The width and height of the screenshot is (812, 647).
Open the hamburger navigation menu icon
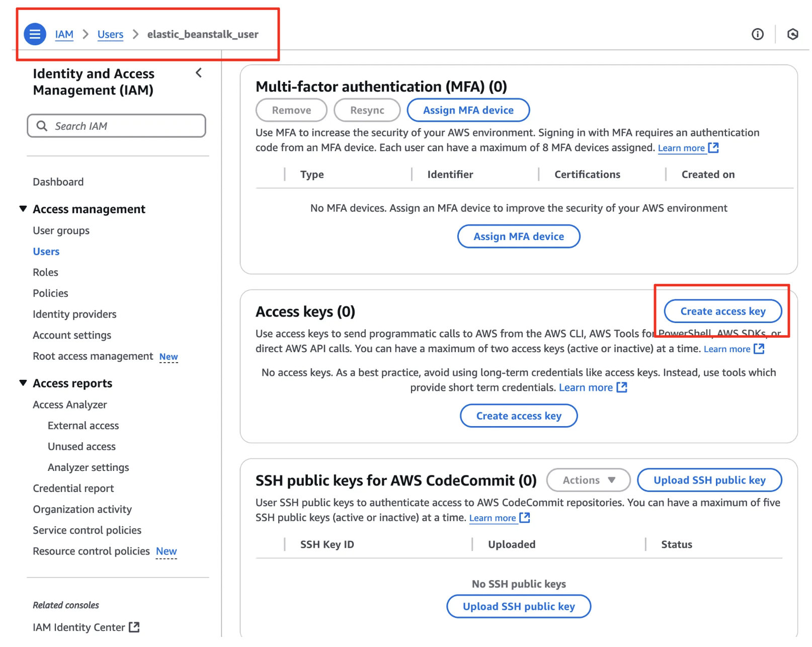[x=35, y=34]
